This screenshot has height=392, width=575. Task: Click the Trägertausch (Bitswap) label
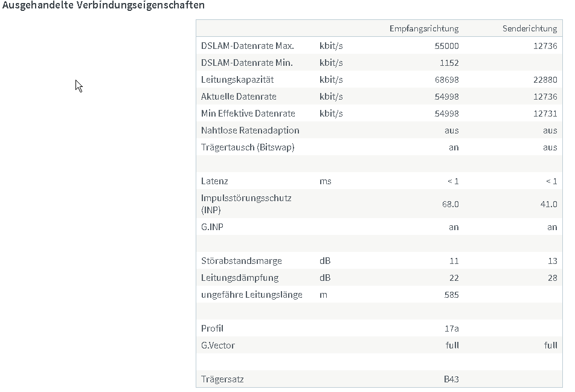point(248,147)
